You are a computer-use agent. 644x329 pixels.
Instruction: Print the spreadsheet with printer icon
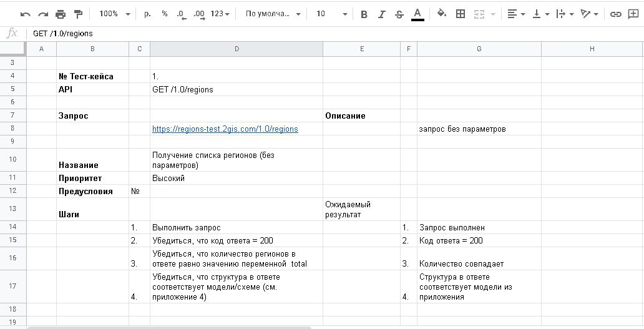coord(61,14)
